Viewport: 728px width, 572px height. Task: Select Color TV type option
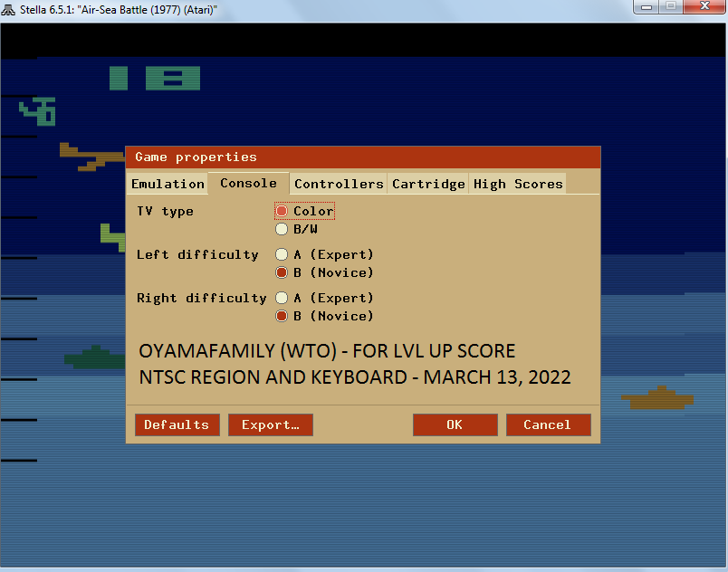point(282,211)
